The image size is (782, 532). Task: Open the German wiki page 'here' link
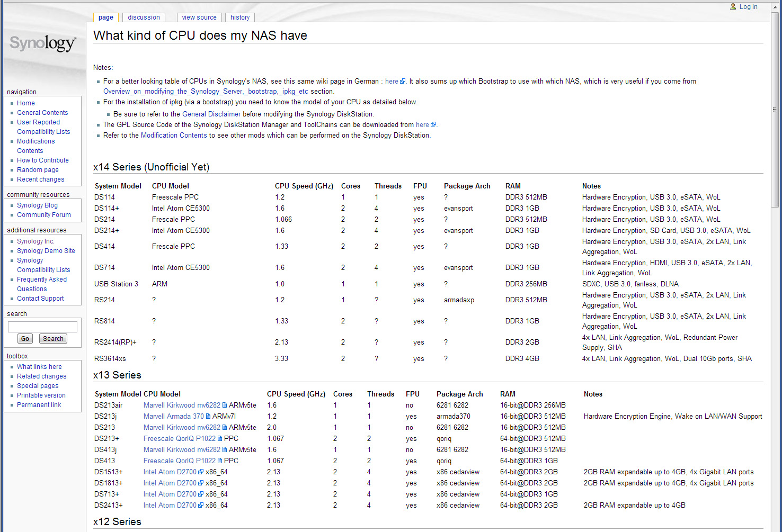tap(395, 82)
